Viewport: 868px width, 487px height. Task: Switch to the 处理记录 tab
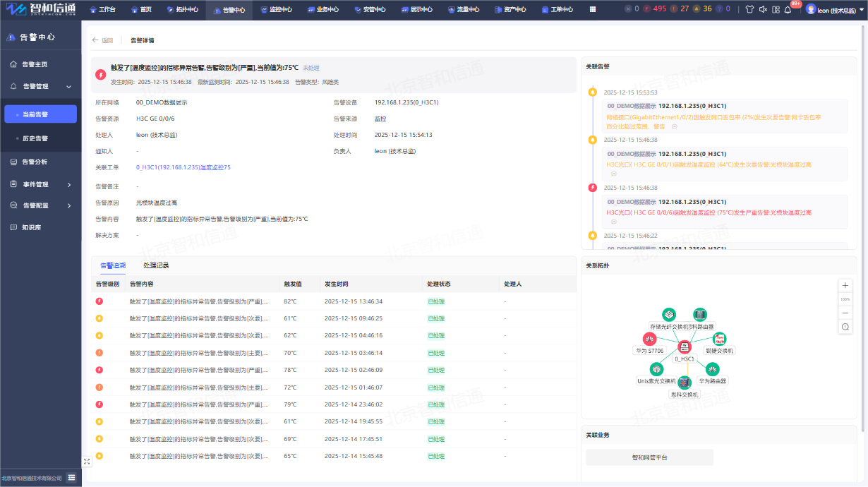click(156, 265)
